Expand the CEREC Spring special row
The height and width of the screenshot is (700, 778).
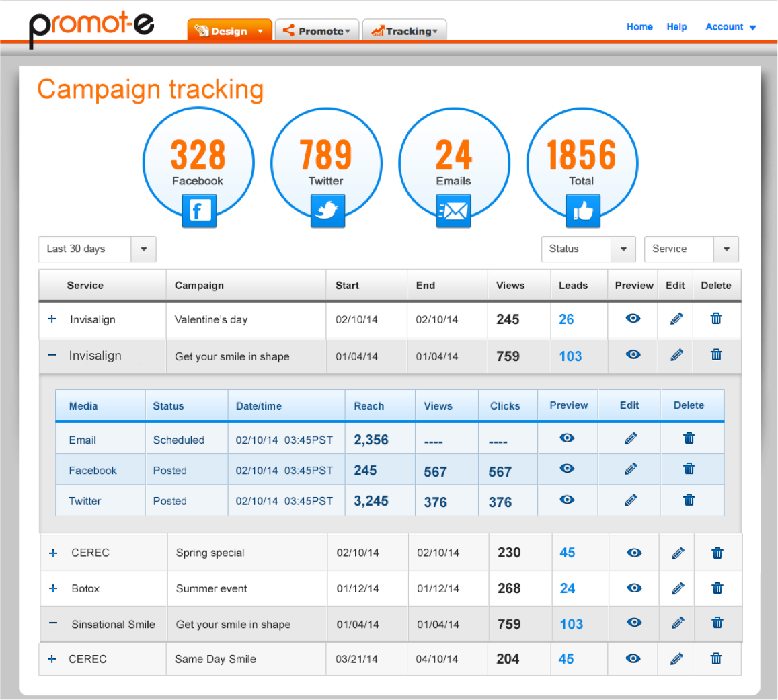(53, 553)
